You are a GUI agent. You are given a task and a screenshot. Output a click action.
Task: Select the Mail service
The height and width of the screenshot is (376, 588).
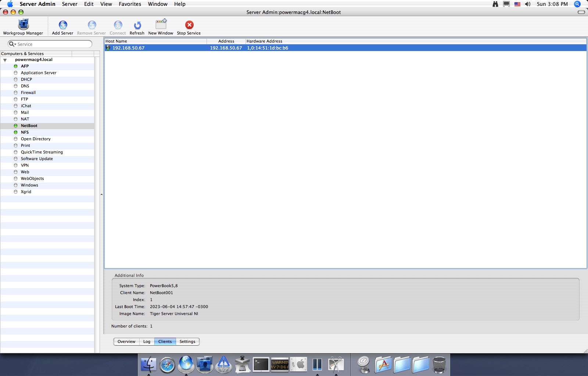pyautogui.click(x=47, y=112)
